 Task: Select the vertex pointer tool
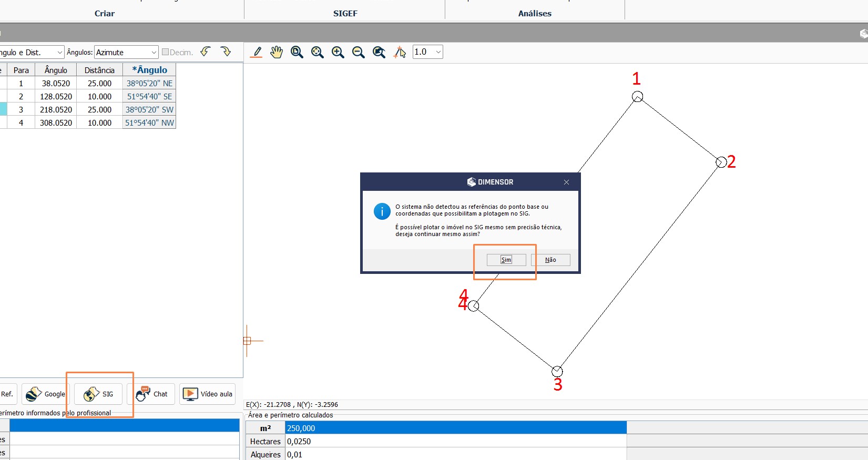[x=400, y=52]
